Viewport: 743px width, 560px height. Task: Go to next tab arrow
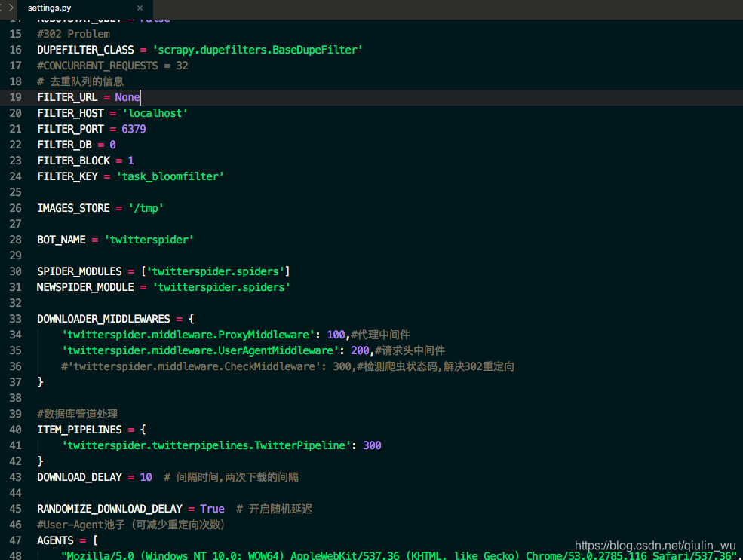point(11,8)
